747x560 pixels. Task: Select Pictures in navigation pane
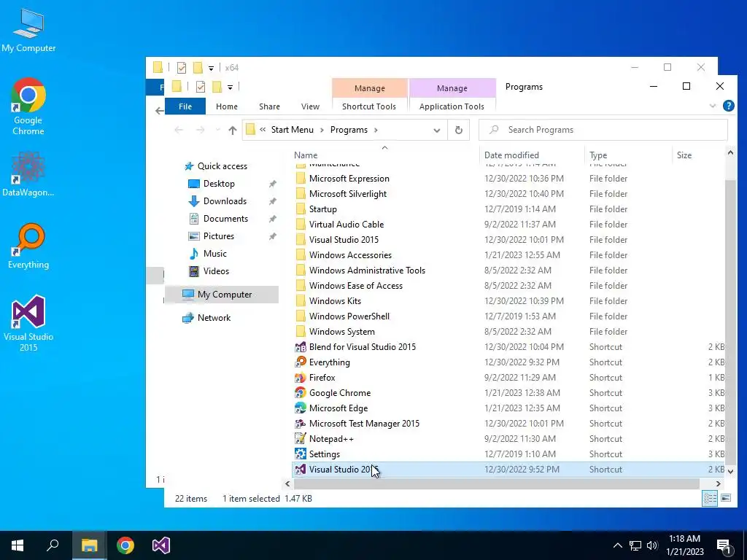(x=219, y=236)
